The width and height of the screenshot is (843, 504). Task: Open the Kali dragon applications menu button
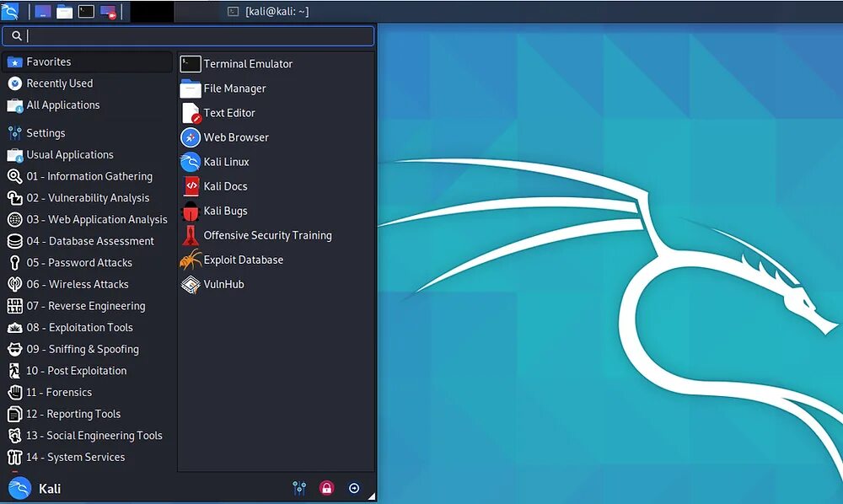10,11
